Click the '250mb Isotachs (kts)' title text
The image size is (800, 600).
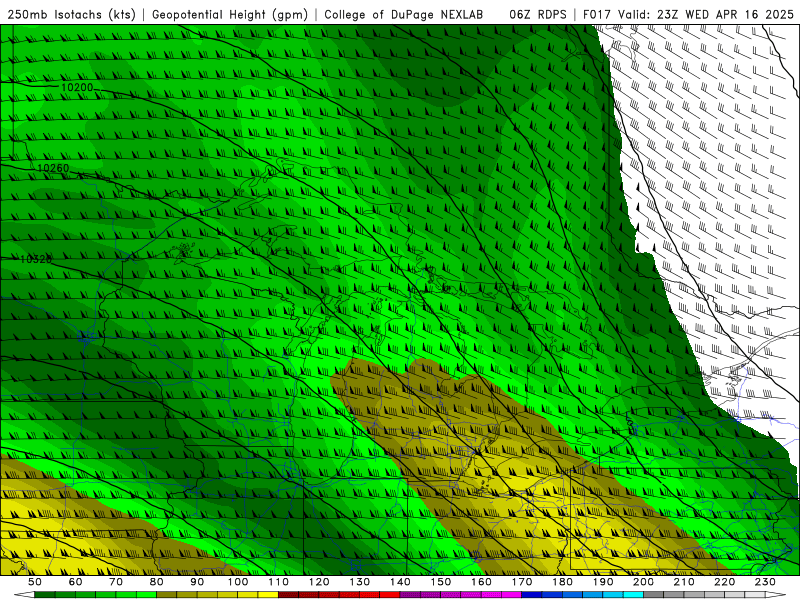click(72, 15)
